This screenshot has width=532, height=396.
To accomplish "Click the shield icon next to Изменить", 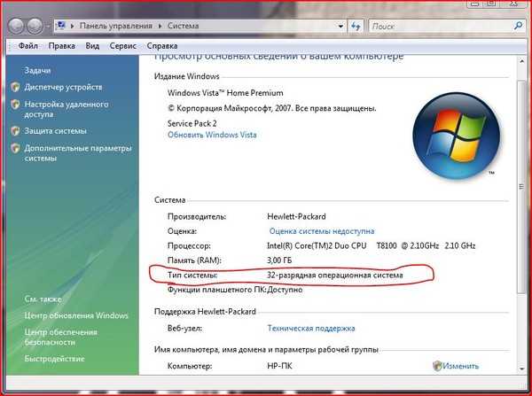I will (x=437, y=366).
